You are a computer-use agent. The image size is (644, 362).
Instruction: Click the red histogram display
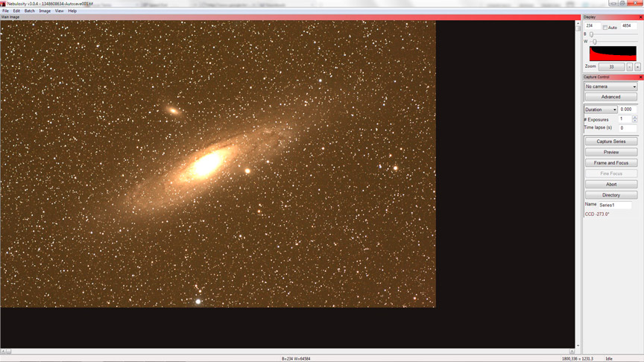point(613,54)
